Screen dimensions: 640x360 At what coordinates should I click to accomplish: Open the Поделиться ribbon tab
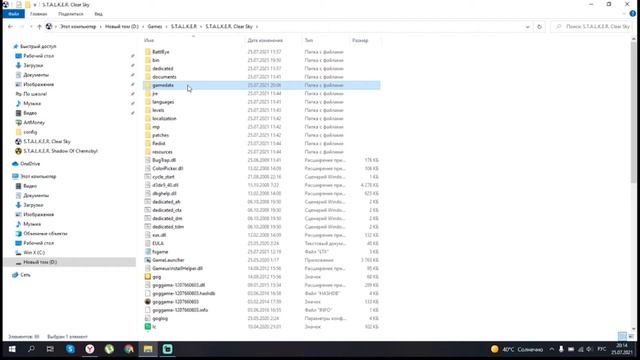[x=71, y=14]
